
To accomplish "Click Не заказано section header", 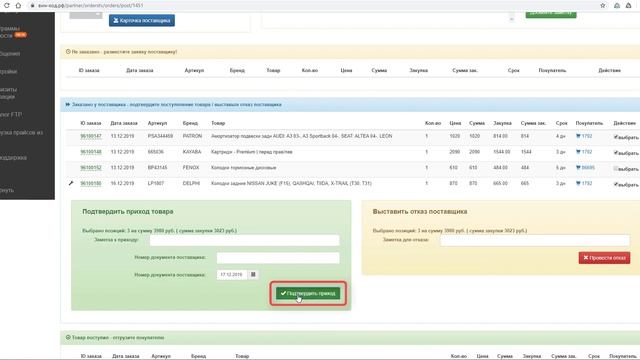I will [x=350, y=52].
